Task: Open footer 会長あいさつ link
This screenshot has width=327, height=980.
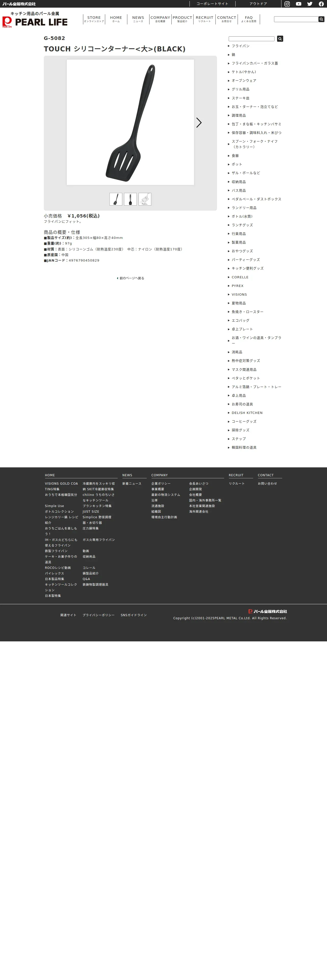Action: pyautogui.click(x=199, y=484)
